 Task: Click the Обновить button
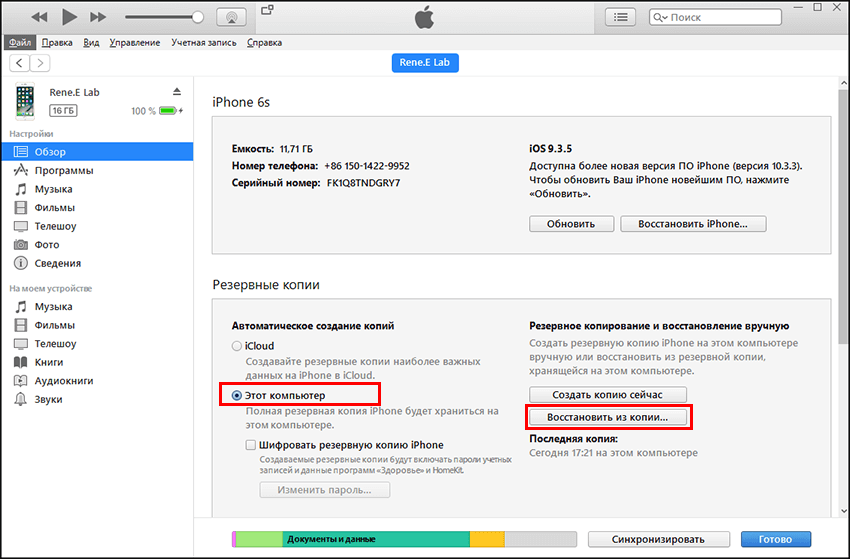coord(571,224)
